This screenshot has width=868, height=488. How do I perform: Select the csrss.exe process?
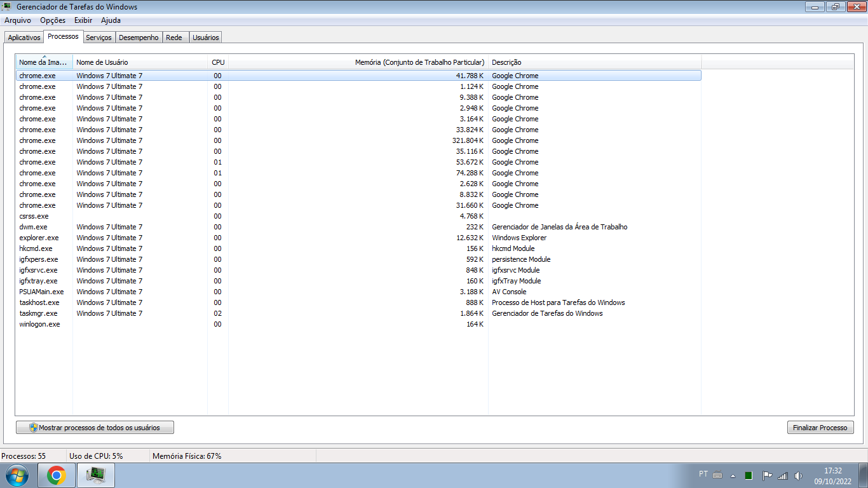358,216
